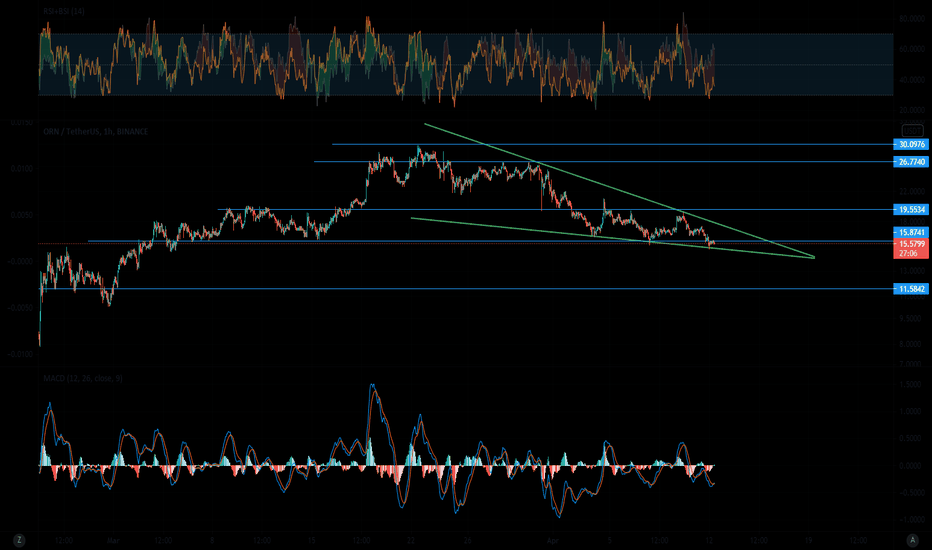The image size is (932, 550).
Task: Open the USDT currency selector
Action: pos(912,131)
